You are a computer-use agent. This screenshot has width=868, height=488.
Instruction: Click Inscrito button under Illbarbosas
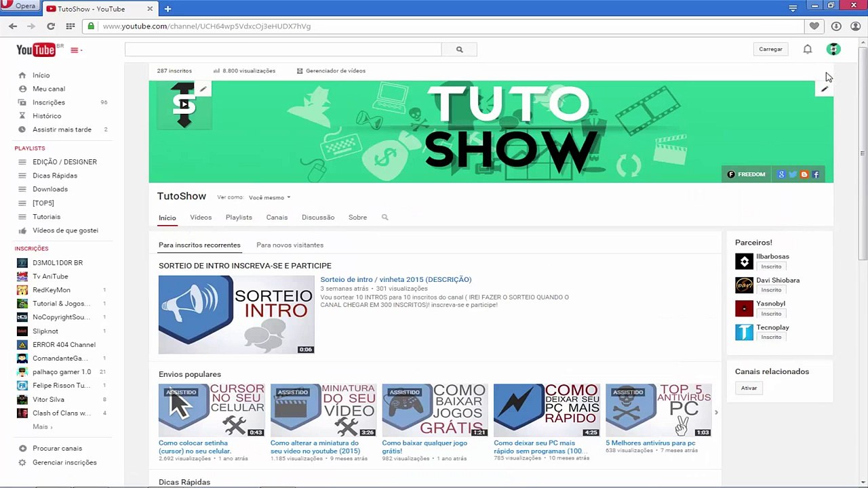coord(771,266)
